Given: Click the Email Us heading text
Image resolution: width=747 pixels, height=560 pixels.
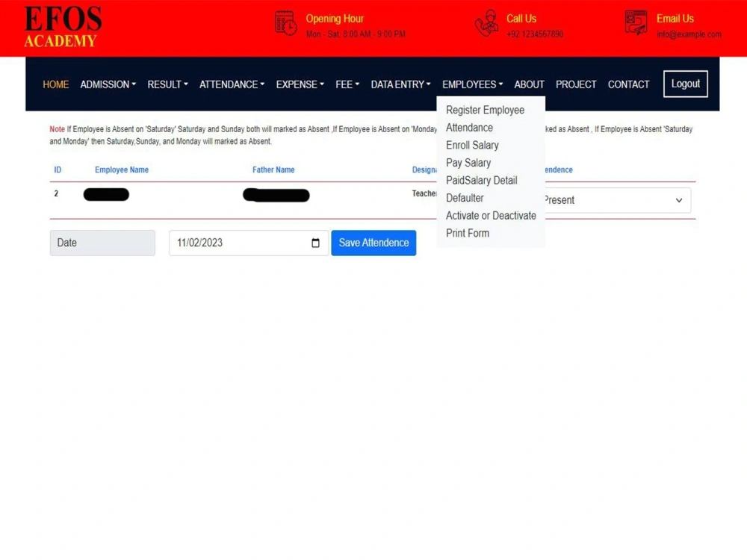Looking at the screenshot, I should 675,19.
